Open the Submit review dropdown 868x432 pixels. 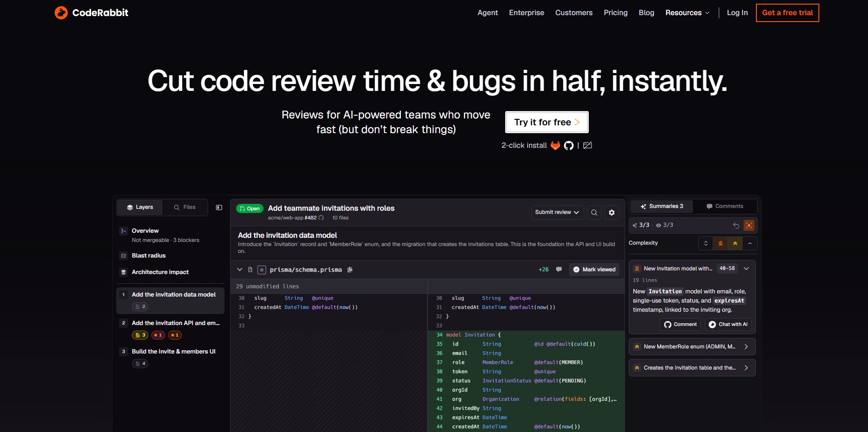click(x=558, y=213)
